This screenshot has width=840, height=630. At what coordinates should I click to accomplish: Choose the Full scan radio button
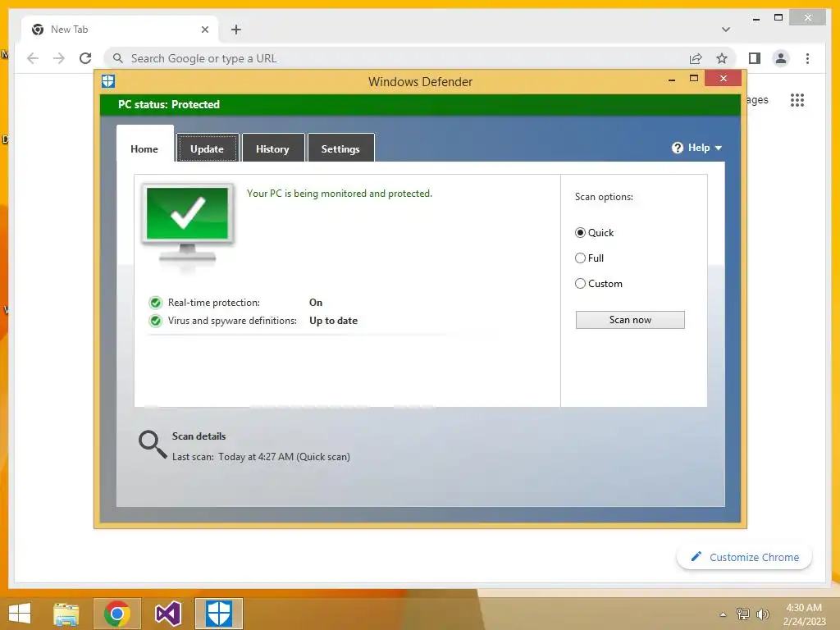pos(580,258)
